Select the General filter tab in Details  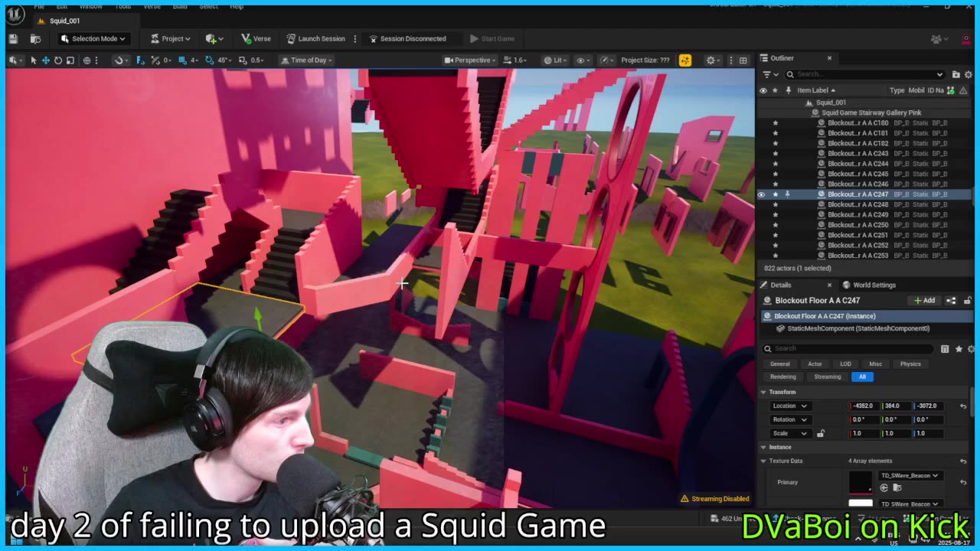click(779, 364)
